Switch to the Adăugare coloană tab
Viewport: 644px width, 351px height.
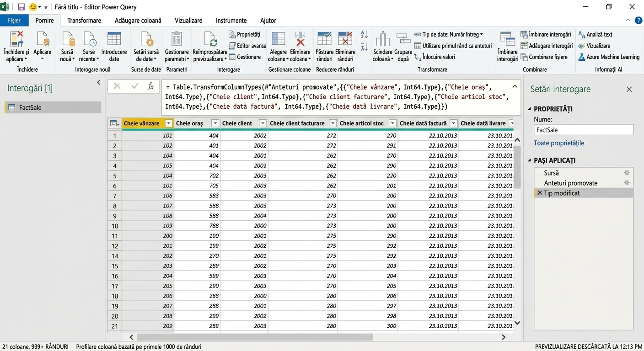point(138,21)
